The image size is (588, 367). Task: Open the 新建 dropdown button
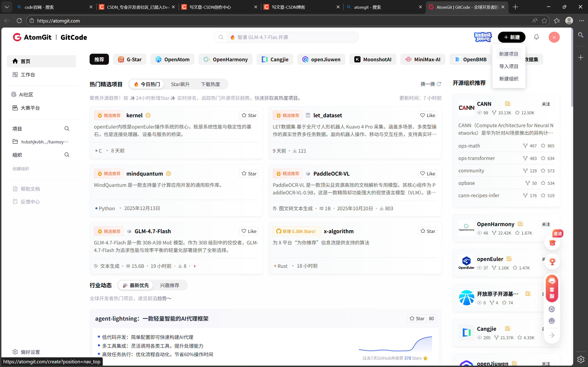tap(511, 37)
